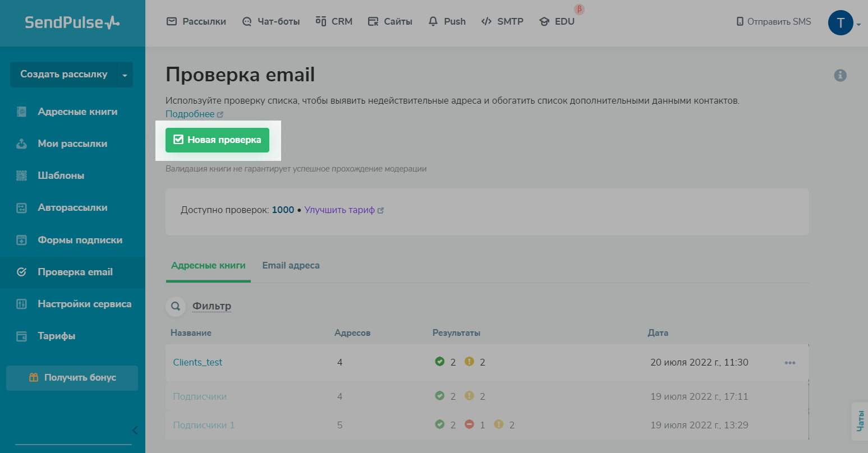Viewport: 868px width, 453px height.
Task: Open the Clients_test address book link
Action: [198, 363]
